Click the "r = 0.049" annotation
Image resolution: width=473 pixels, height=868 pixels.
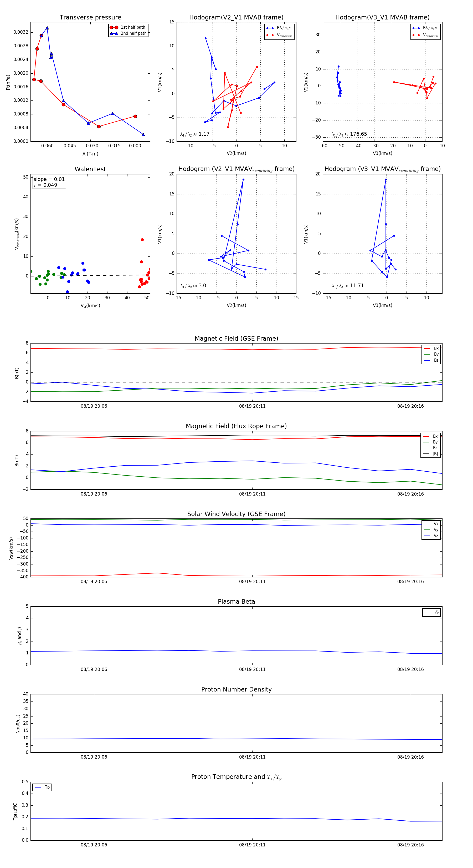point(45,185)
